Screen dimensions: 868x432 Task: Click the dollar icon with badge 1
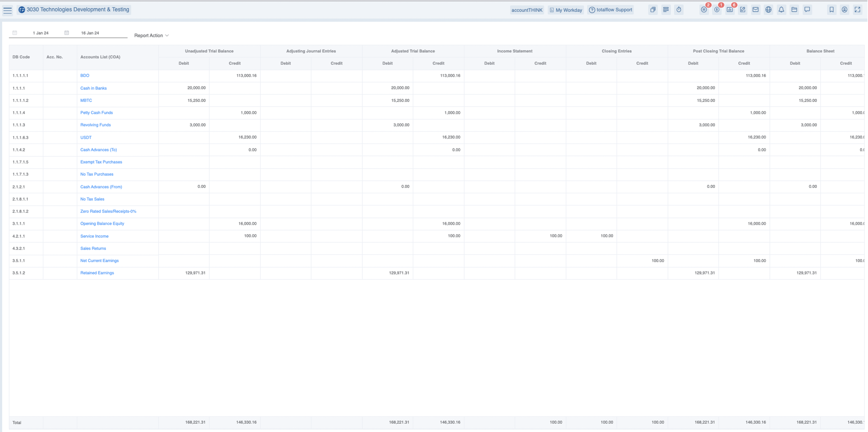(x=717, y=10)
